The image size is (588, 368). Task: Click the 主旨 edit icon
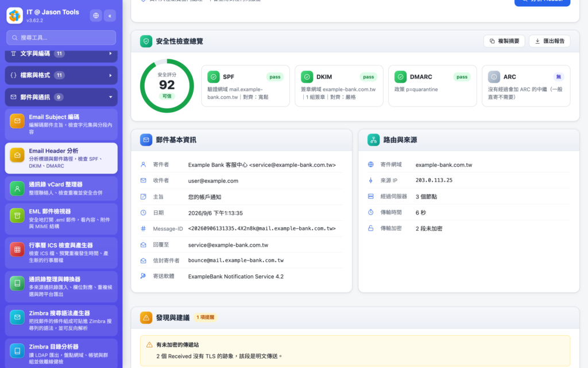143,197
